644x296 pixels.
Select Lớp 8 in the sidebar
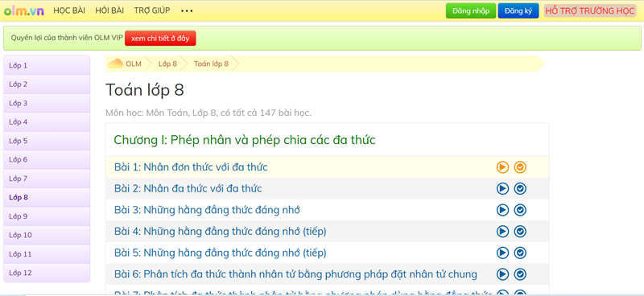pyautogui.click(x=47, y=198)
